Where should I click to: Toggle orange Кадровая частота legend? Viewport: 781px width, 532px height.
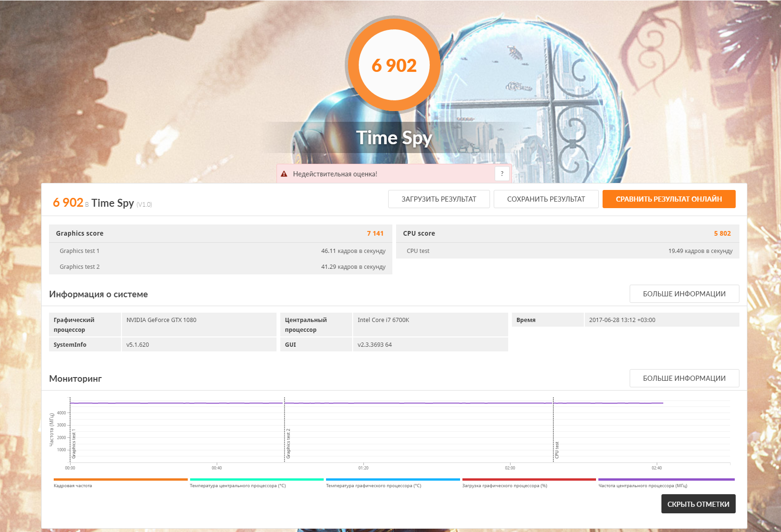[121, 483]
